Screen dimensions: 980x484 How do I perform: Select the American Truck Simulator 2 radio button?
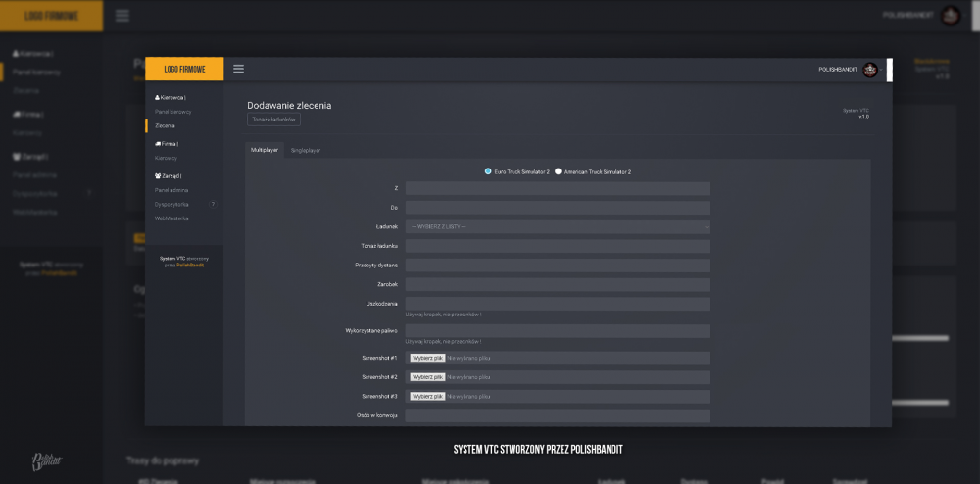[558, 171]
